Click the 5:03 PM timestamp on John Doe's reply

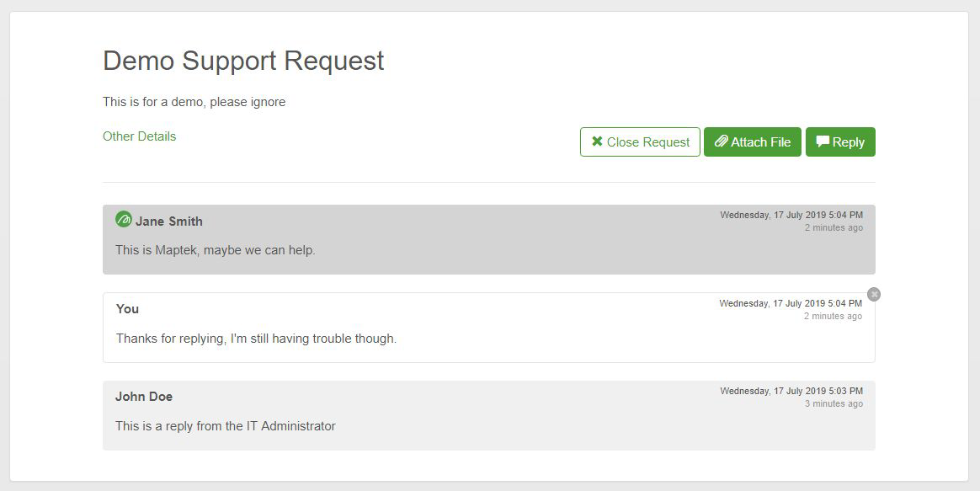pyautogui.click(x=791, y=391)
